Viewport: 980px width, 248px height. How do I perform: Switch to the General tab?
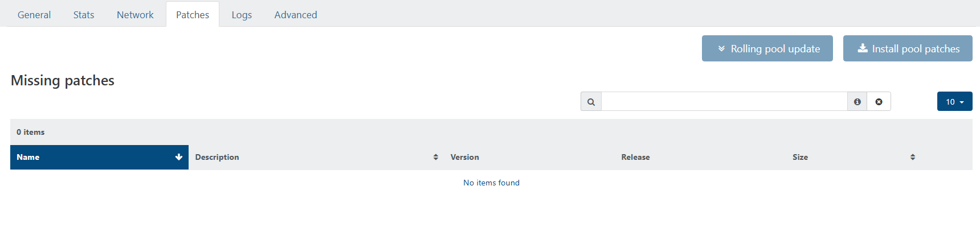click(x=34, y=15)
